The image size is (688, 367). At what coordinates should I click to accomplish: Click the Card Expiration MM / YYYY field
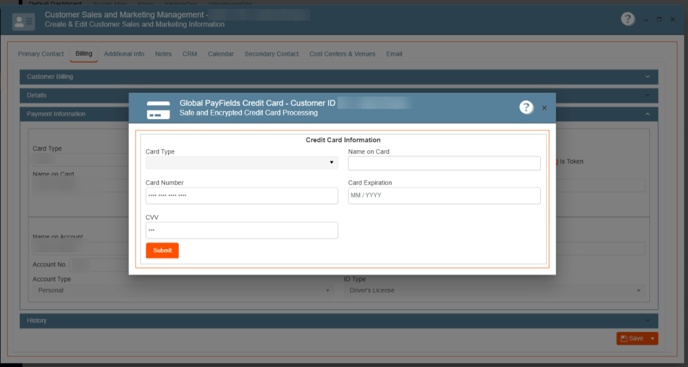click(444, 195)
